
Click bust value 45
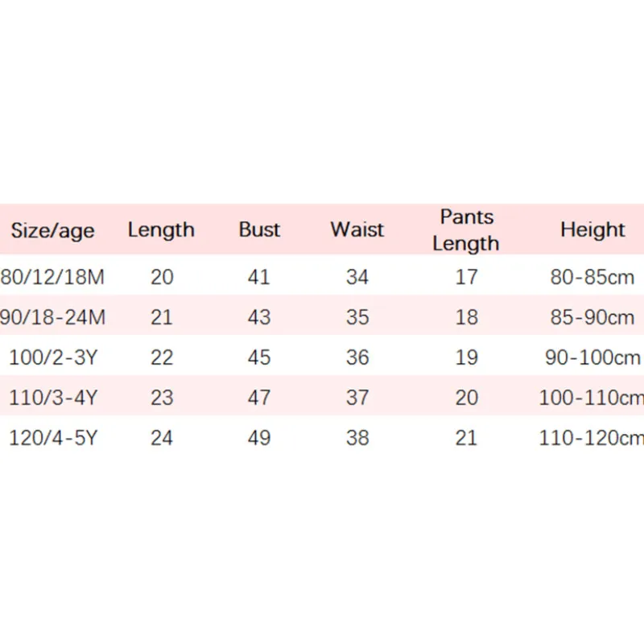[x=259, y=357]
